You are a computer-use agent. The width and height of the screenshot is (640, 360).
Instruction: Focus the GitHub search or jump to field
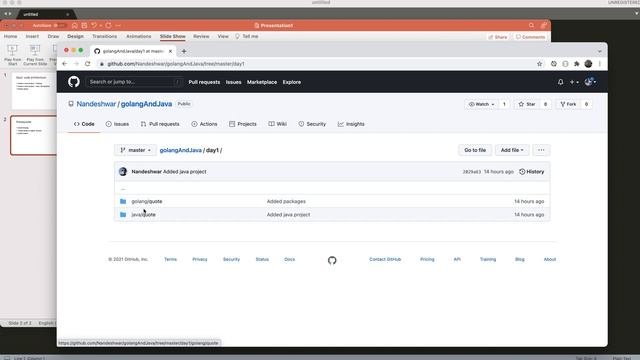point(134,82)
